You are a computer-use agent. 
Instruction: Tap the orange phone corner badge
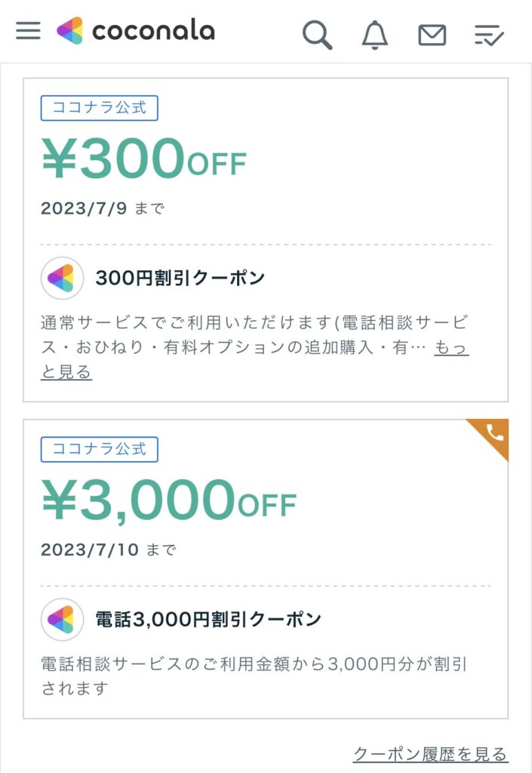coord(494,433)
